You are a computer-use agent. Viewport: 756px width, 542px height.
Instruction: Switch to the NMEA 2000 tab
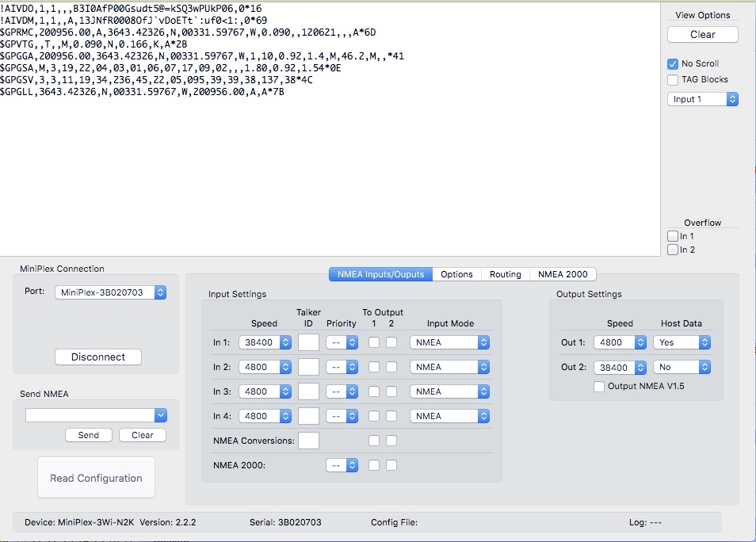click(563, 274)
